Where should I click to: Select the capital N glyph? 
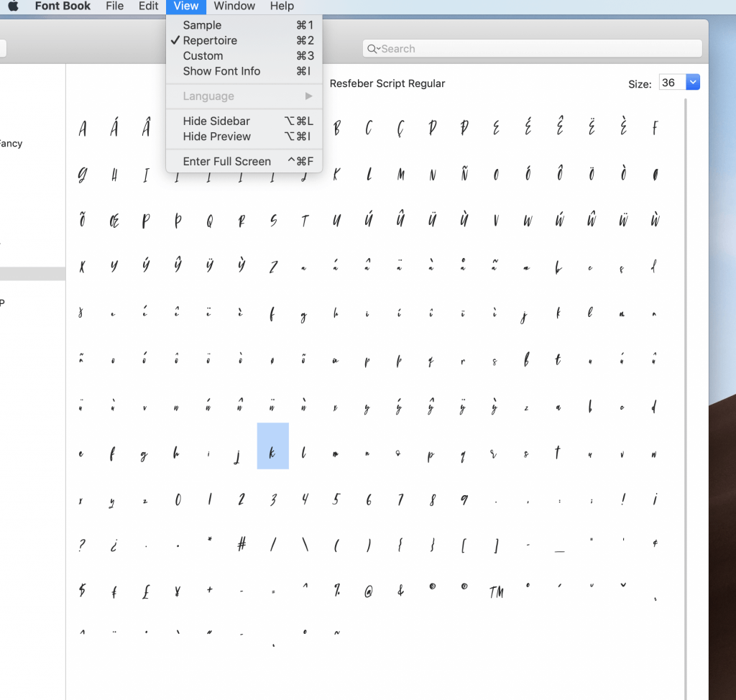pyautogui.click(x=432, y=175)
